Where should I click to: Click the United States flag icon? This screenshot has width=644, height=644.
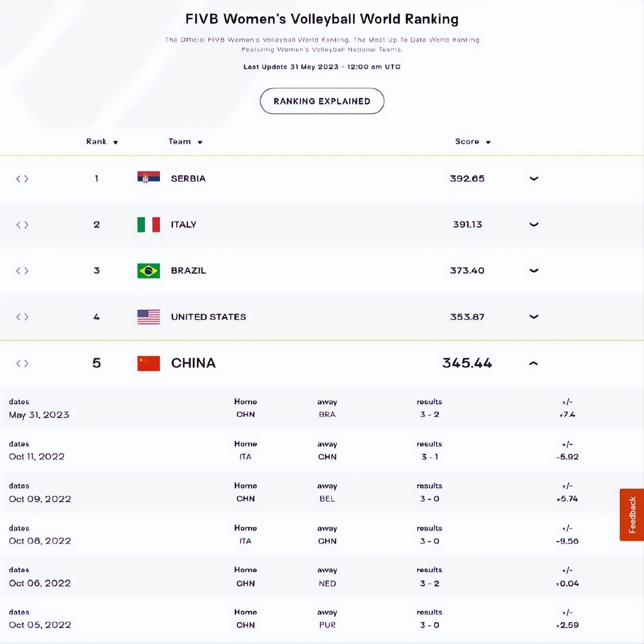tap(148, 317)
